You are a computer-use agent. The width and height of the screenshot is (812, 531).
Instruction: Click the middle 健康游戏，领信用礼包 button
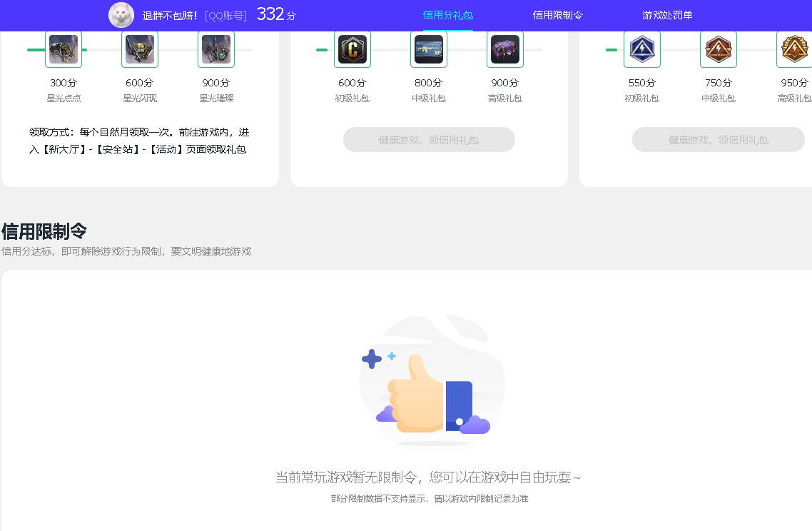(429, 139)
